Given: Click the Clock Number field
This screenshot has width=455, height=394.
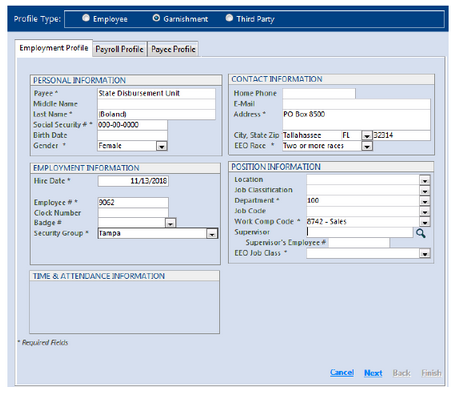Looking at the screenshot, I should point(133,213).
